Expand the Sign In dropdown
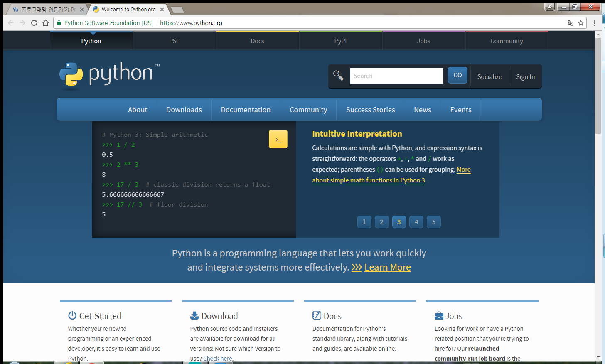 point(525,76)
